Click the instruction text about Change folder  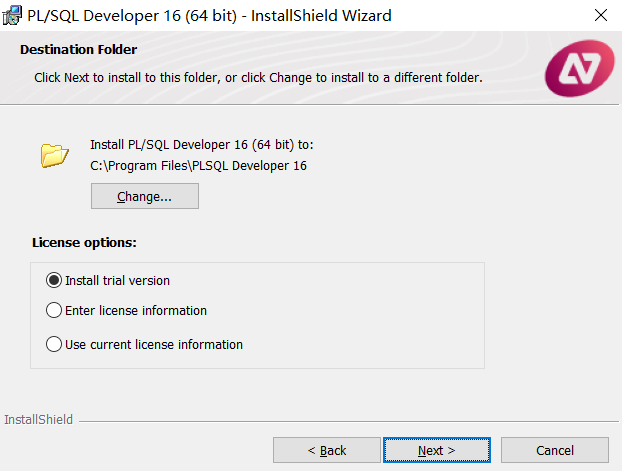tap(258, 78)
